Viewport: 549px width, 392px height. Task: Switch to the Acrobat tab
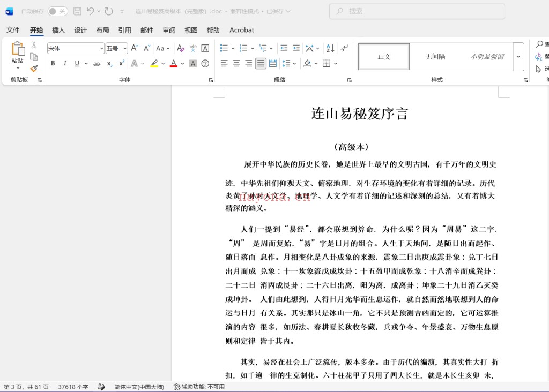coord(242,30)
